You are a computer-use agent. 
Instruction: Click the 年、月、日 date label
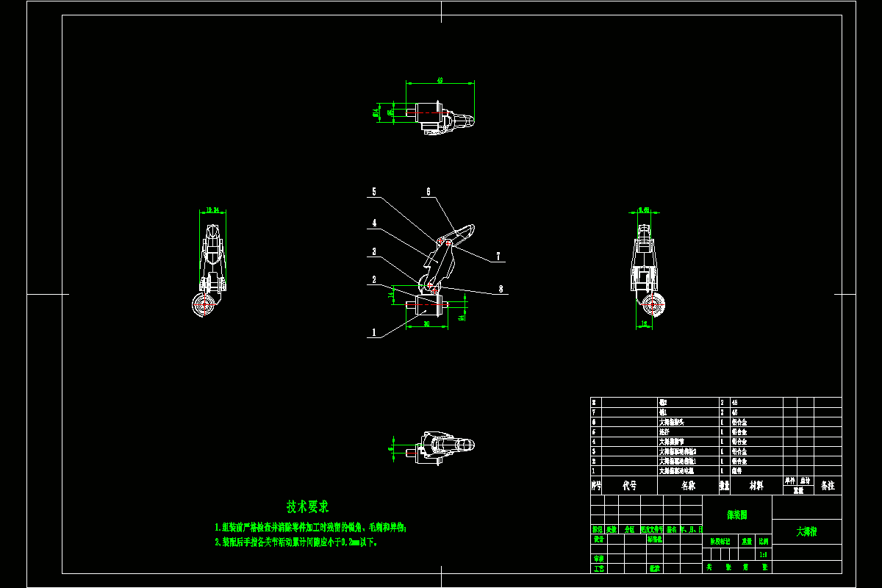click(692, 530)
